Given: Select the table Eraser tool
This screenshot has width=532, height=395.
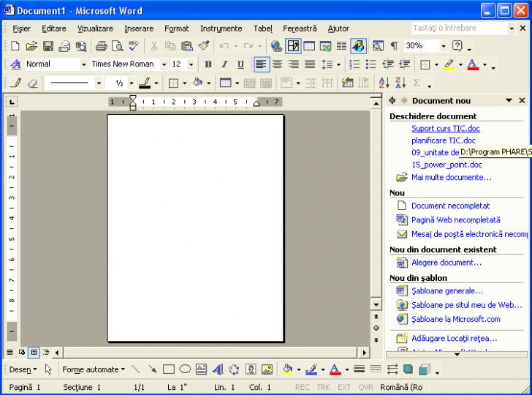Looking at the screenshot, I should [x=32, y=83].
